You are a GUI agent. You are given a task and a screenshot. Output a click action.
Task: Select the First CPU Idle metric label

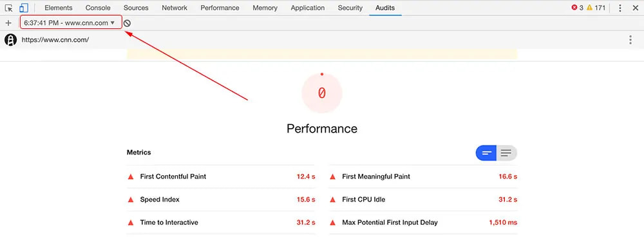coord(363,200)
